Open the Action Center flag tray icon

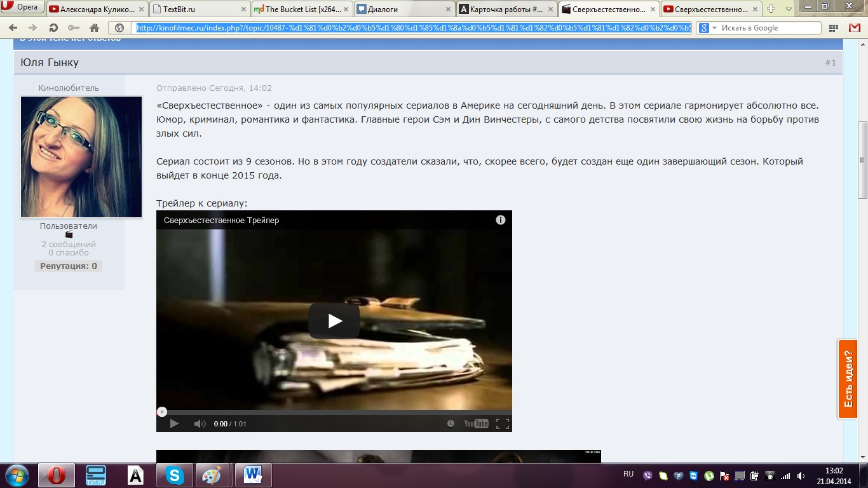point(724,475)
